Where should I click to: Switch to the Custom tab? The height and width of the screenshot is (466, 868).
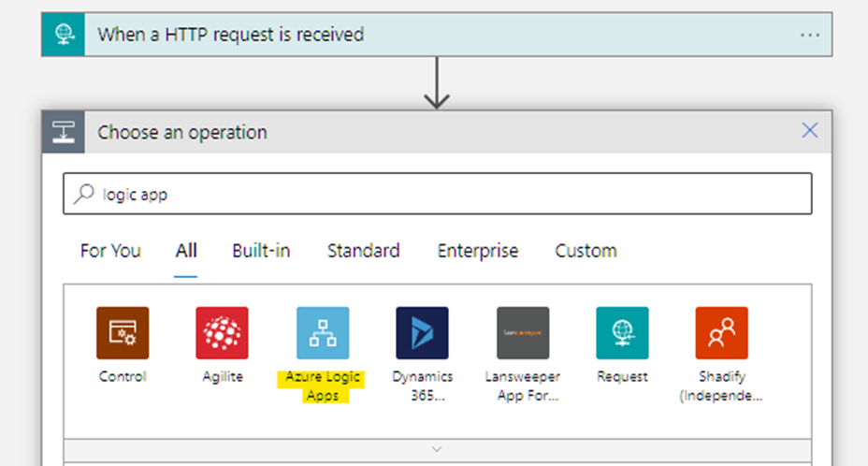[586, 251]
